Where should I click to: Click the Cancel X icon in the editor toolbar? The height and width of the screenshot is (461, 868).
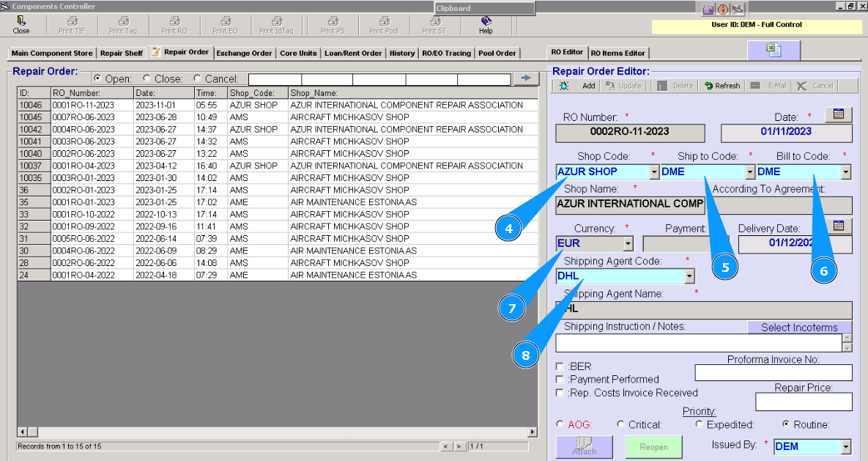point(801,86)
